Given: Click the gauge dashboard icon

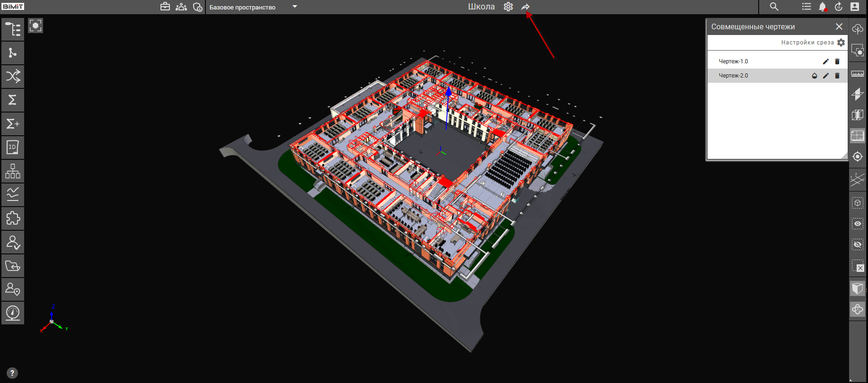Looking at the screenshot, I should click(x=13, y=313).
